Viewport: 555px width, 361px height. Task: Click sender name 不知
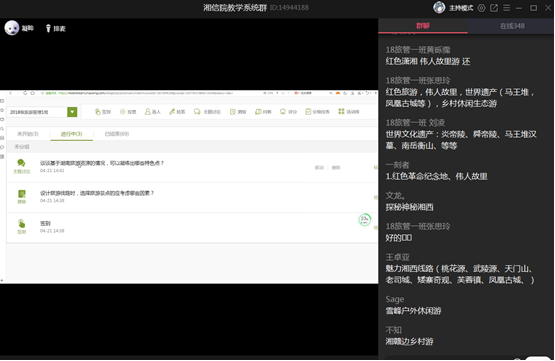coord(394,330)
